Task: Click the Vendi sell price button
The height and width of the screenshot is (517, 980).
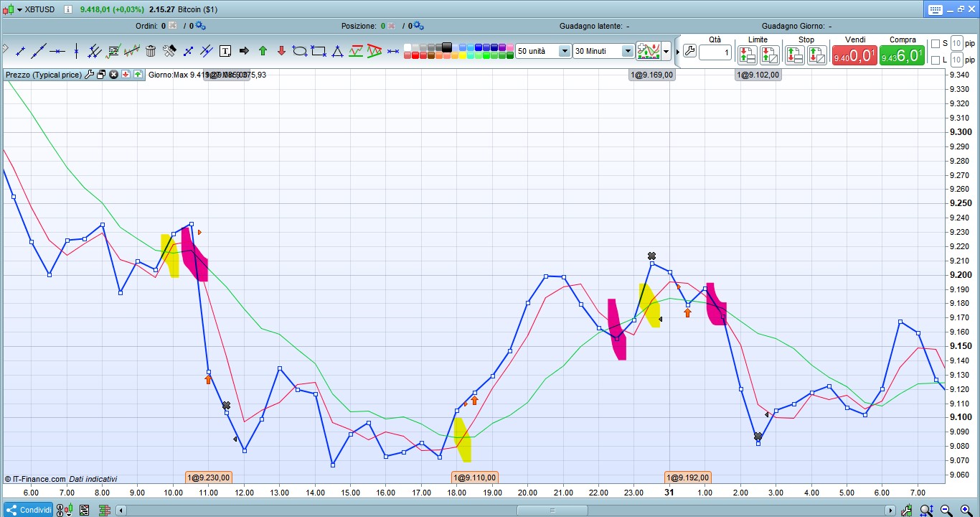Action: point(854,55)
